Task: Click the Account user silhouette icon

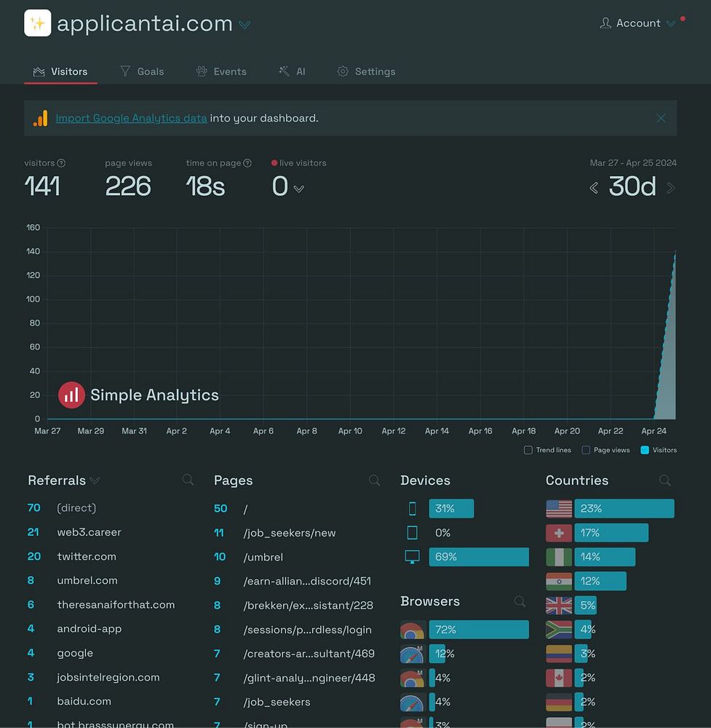Action: 605,23
